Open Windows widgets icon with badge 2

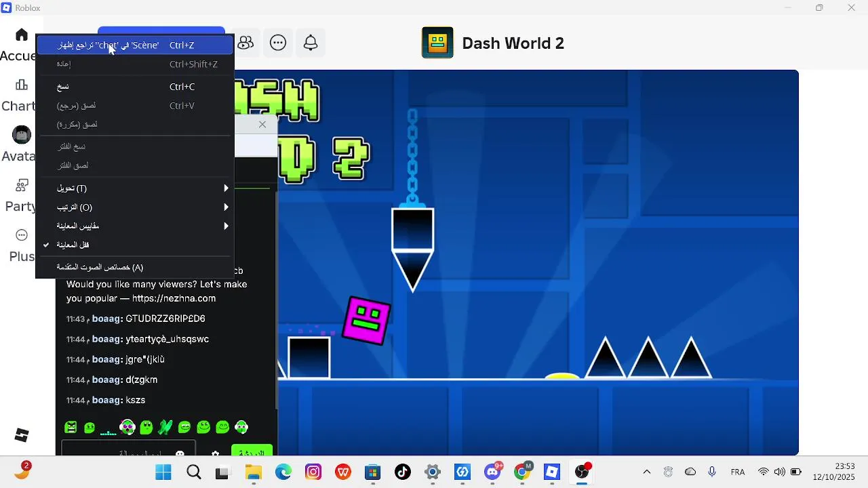(22, 471)
